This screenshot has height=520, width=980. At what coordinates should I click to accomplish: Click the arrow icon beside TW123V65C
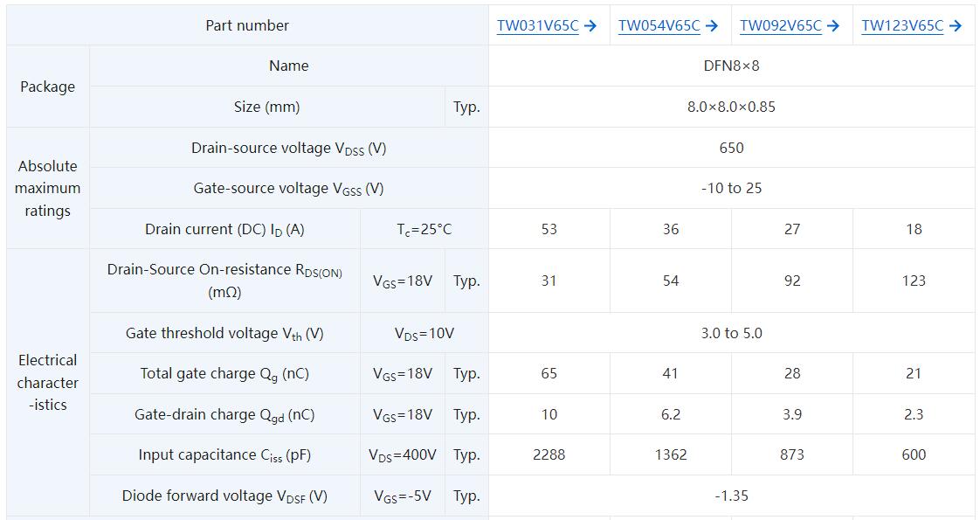[x=955, y=25]
